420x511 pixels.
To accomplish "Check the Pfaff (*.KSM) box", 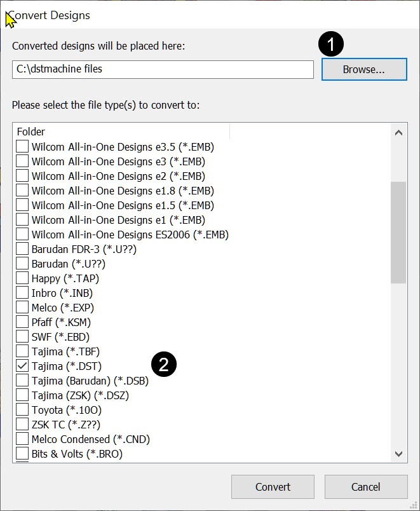I will (x=22, y=322).
